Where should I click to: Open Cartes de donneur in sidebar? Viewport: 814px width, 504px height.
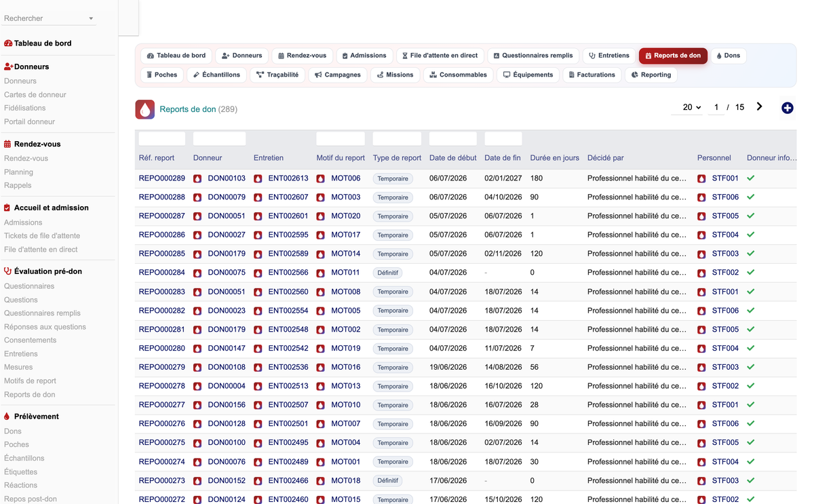click(x=35, y=95)
